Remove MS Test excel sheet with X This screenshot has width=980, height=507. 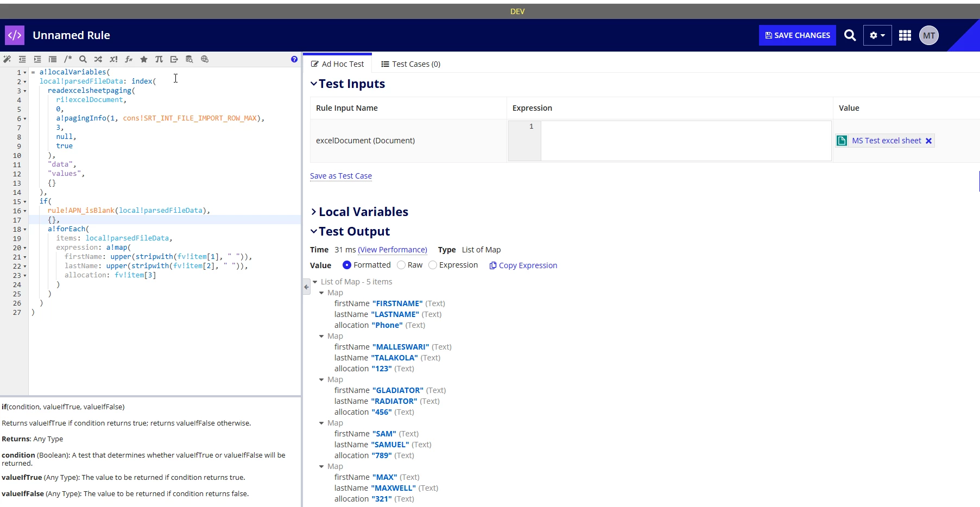928,141
